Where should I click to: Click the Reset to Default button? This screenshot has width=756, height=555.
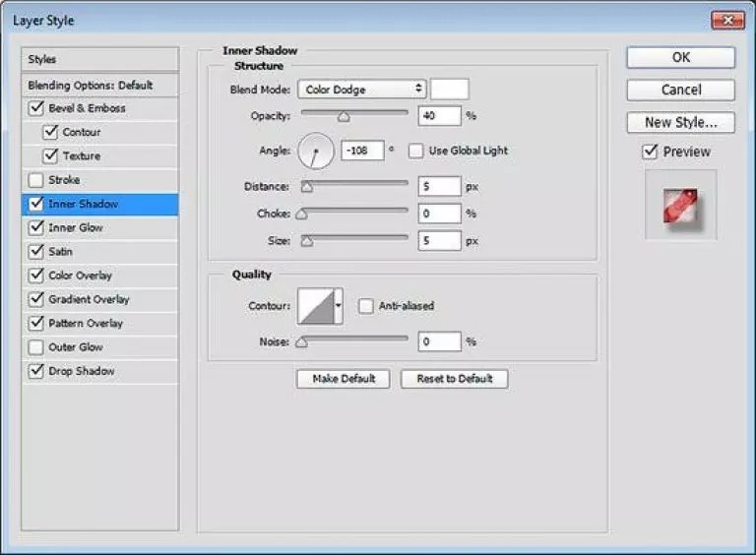(x=454, y=379)
